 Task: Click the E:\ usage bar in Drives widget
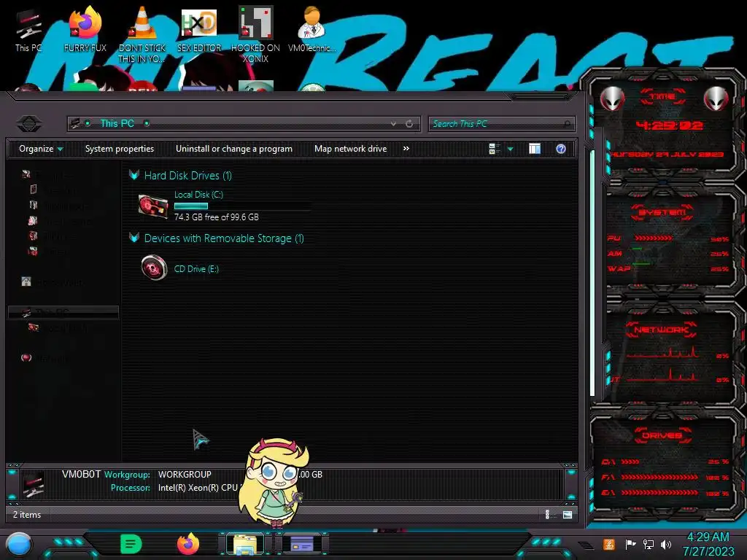tap(659, 493)
